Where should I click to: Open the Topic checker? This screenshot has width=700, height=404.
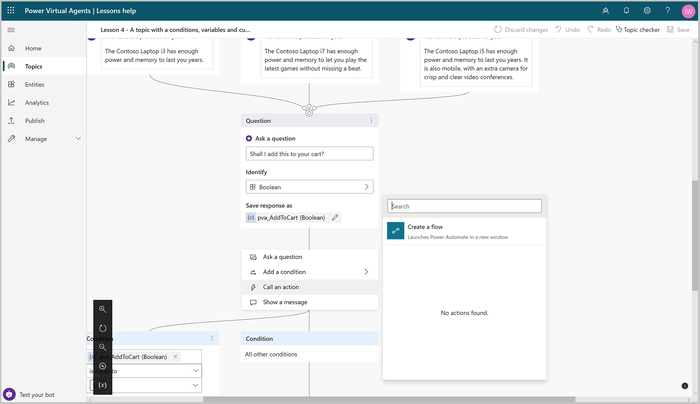pyautogui.click(x=638, y=30)
